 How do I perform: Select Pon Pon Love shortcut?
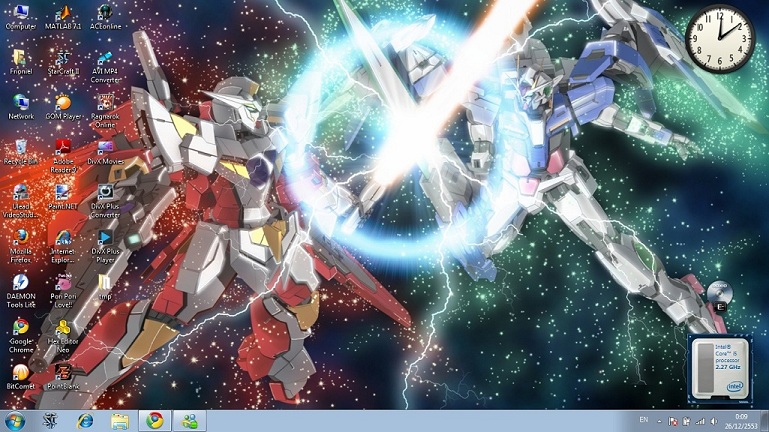[x=63, y=292]
